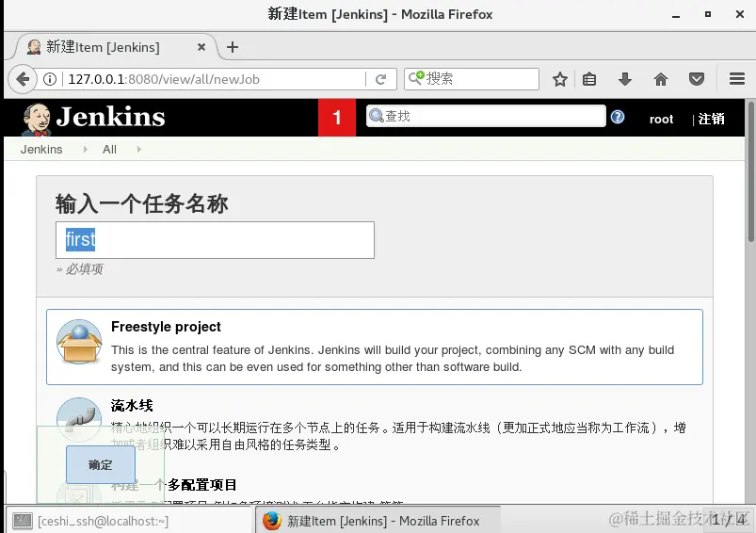This screenshot has width=756, height=533.
Task: Go to All breadcrumb link
Action: pos(109,150)
